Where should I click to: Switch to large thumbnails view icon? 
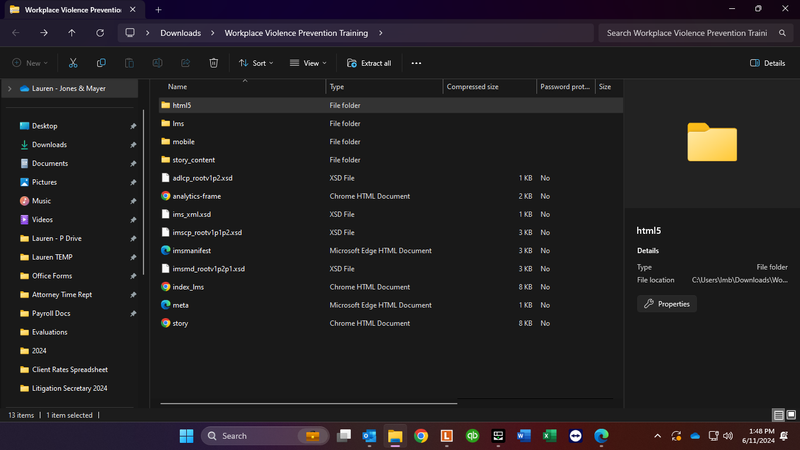point(791,415)
